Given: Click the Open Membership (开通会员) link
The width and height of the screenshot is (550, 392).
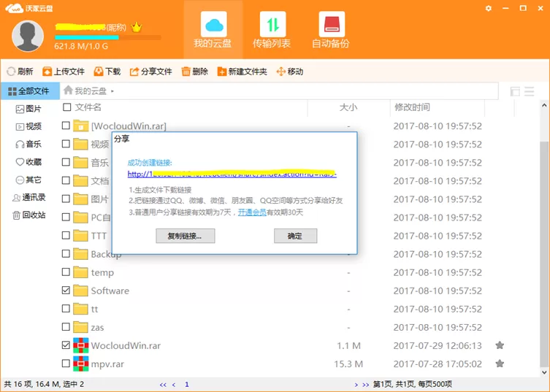Looking at the screenshot, I should (252, 212).
